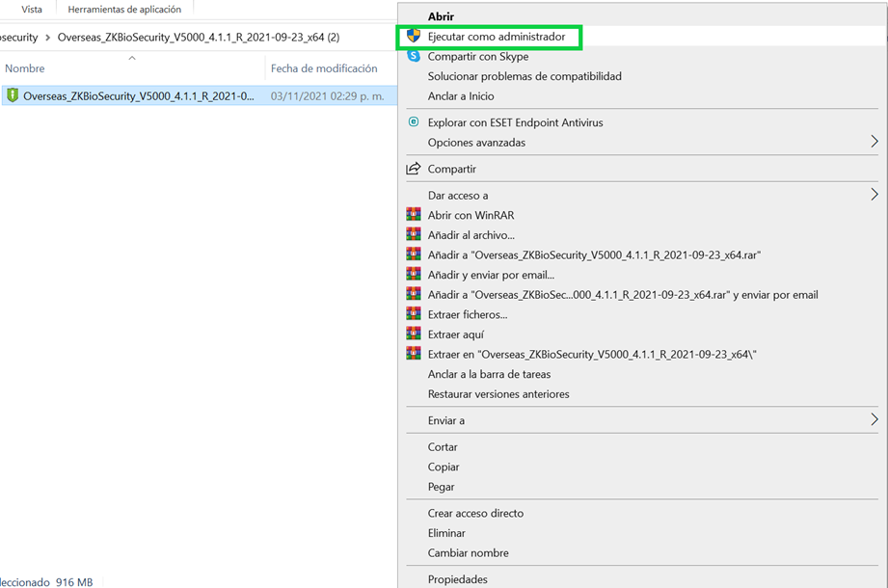Expand the Enviar a submenu arrow
This screenshot has height=588, width=888.
point(874,420)
